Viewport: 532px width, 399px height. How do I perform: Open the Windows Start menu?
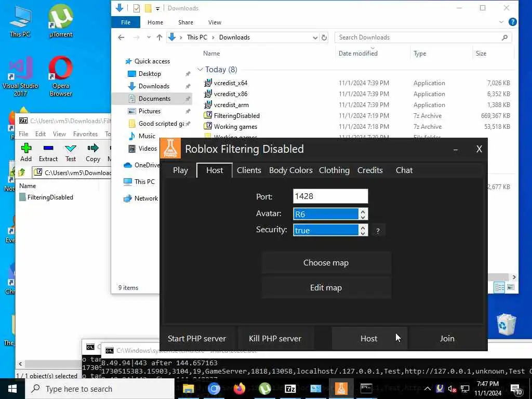(x=12, y=389)
